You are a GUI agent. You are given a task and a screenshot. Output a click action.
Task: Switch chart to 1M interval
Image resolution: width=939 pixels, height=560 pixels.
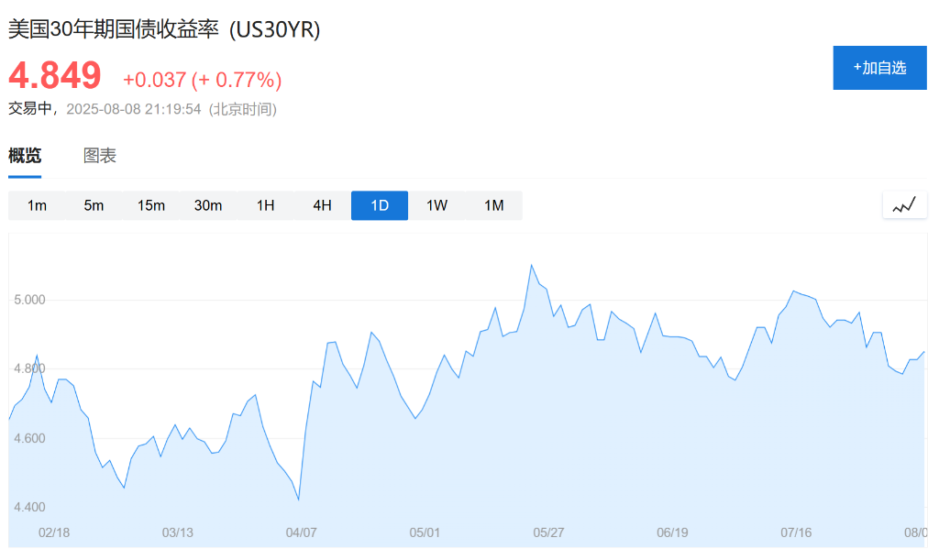click(x=494, y=205)
